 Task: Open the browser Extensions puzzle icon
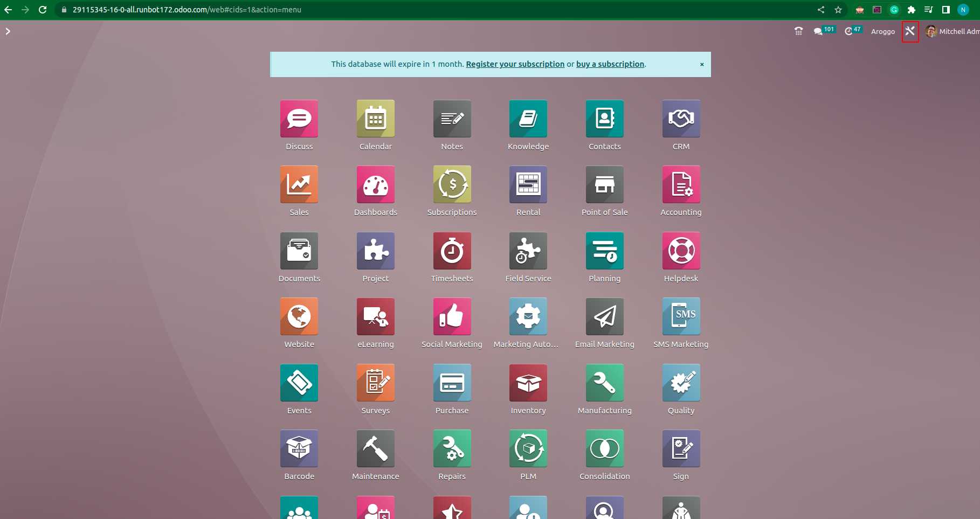(912, 10)
